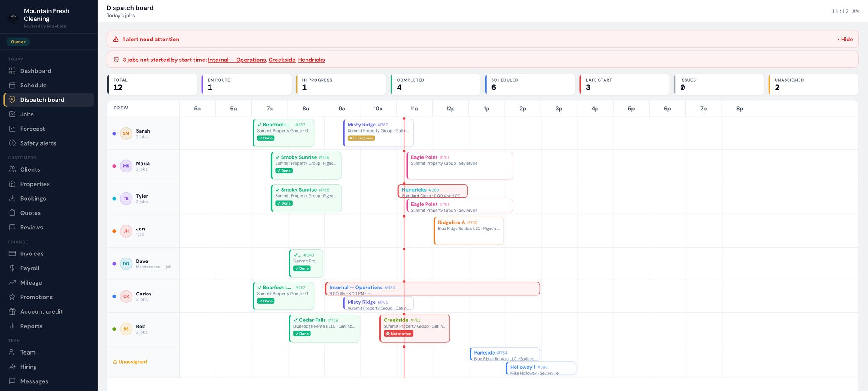This screenshot has height=391, width=868.
Task: Click the Promotions star icon
Action: (x=12, y=297)
